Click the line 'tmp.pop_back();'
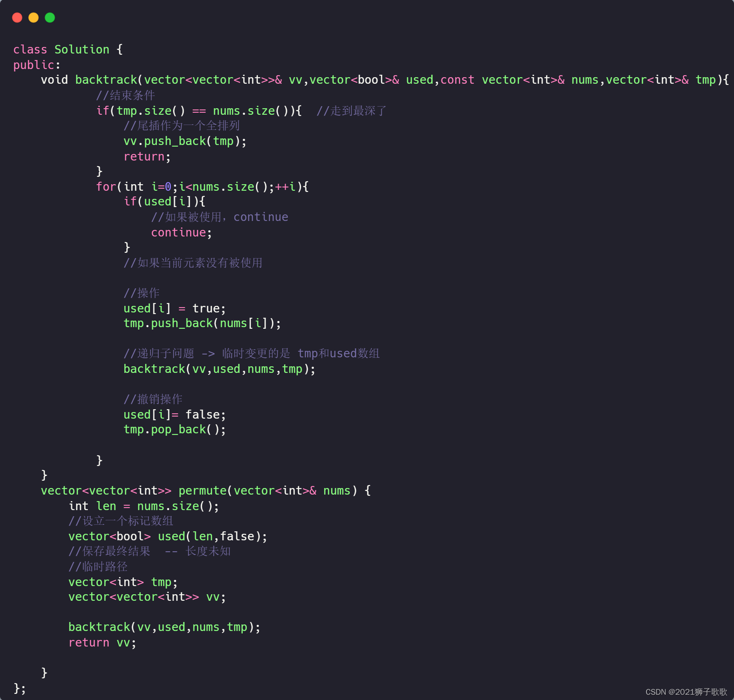Image resolution: width=734 pixels, height=700 pixels. pyautogui.click(x=175, y=429)
